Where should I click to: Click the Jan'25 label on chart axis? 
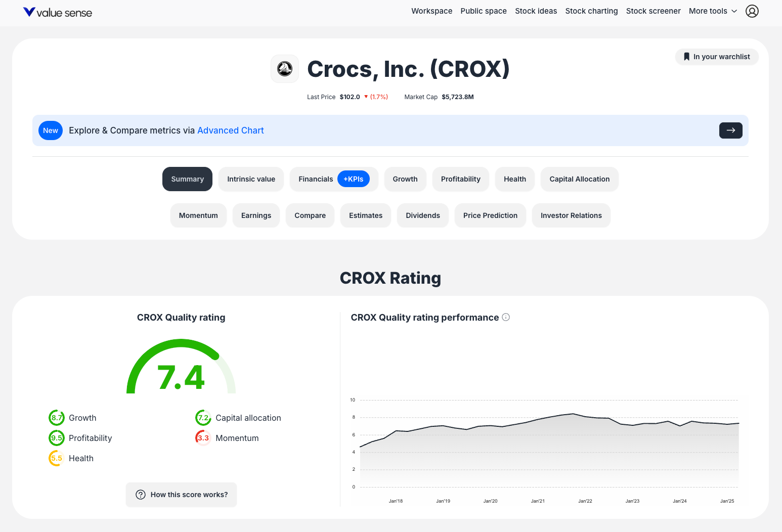[x=727, y=501]
